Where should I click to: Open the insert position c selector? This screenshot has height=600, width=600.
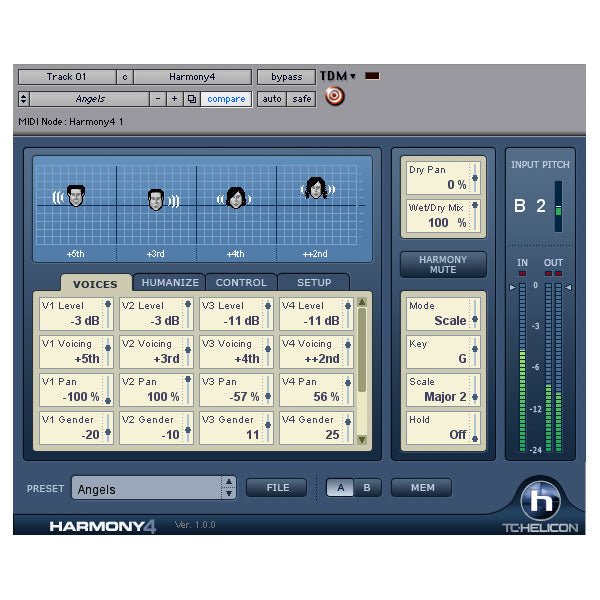point(125,77)
